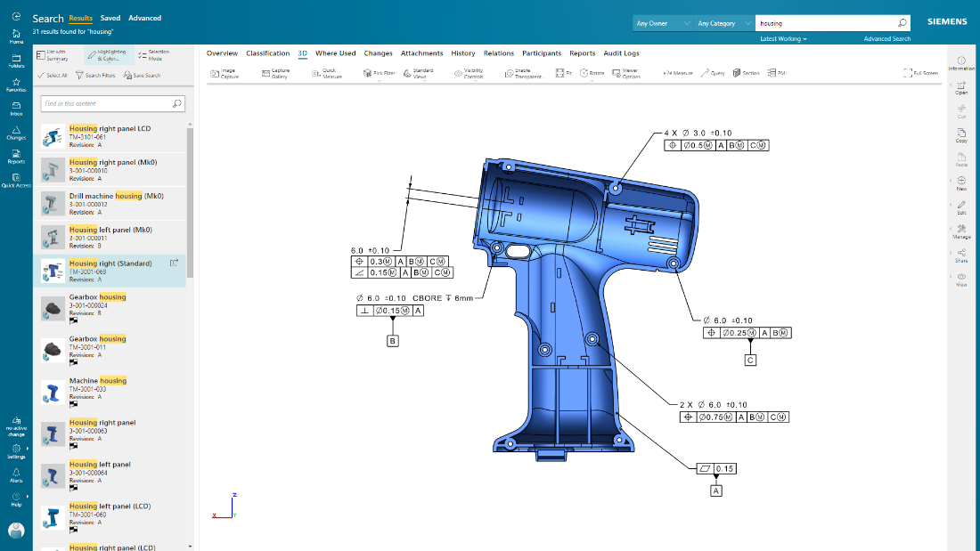Toggle Selection Mode
The image size is (980, 551).
(153, 55)
